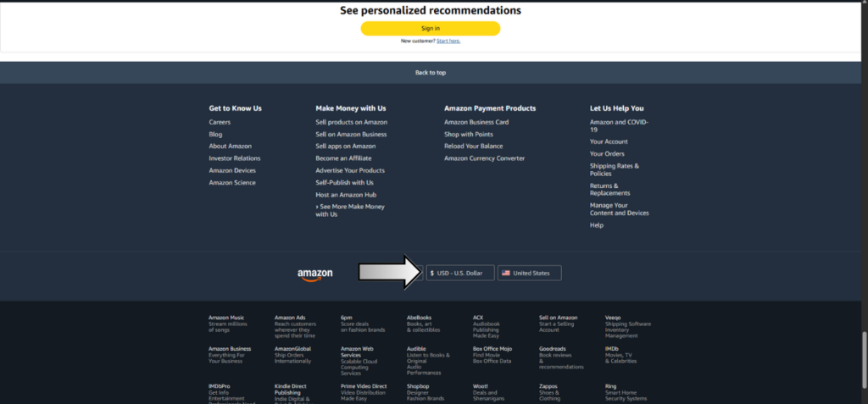The width and height of the screenshot is (868, 404).
Task: Go to Your Account link
Action: click(609, 141)
